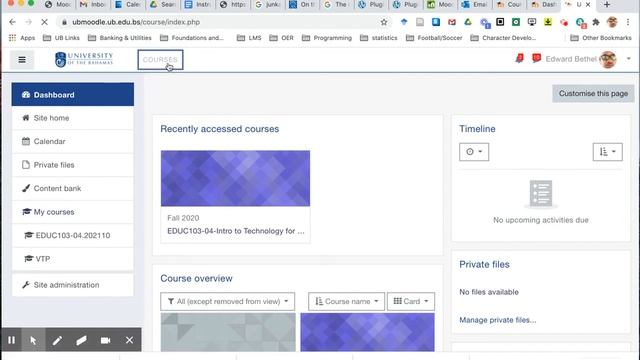Image resolution: width=640 pixels, height=360 pixels.
Task: Open the Course name sort dropdown
Action: (346, 301)
